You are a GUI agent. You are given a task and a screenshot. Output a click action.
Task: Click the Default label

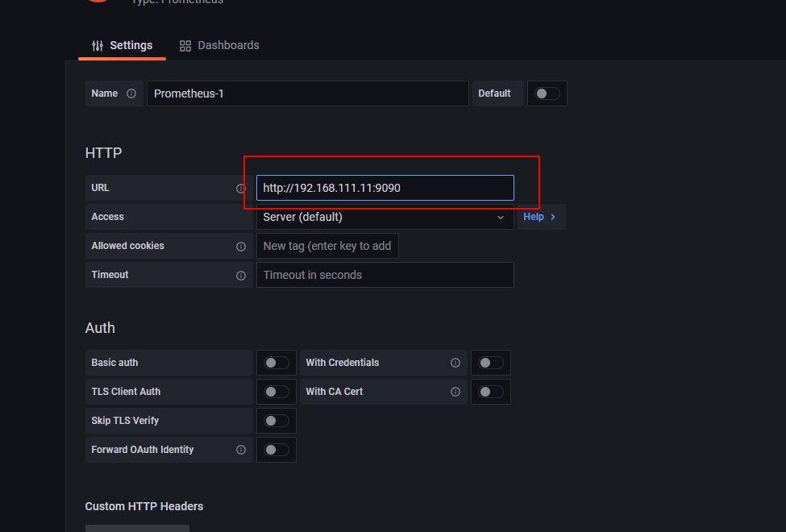click(494, 94)
